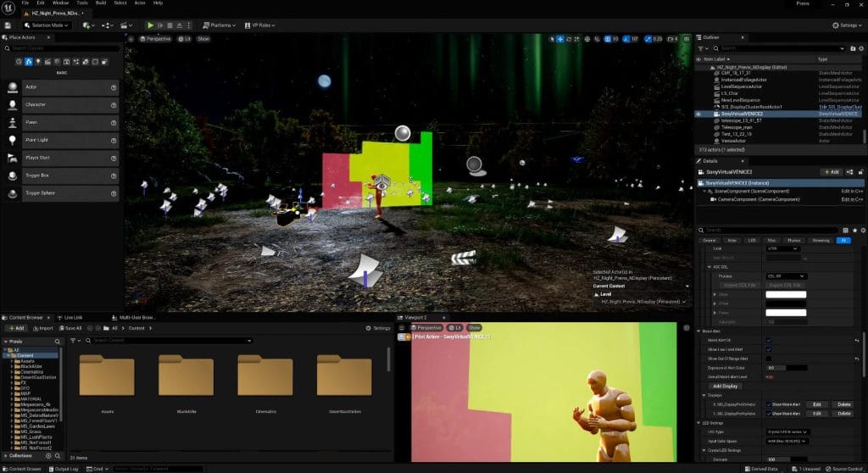Click the Trigger Box actor icon

[x=13, y=175]
